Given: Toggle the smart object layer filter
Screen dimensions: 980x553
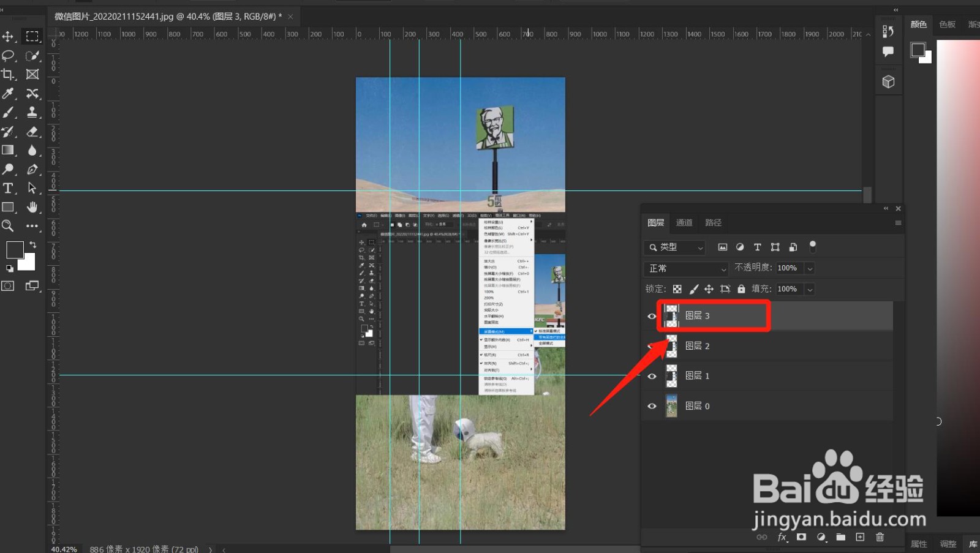Looking at the screenshot, I should pyautogui.click(x=793, y=247).
